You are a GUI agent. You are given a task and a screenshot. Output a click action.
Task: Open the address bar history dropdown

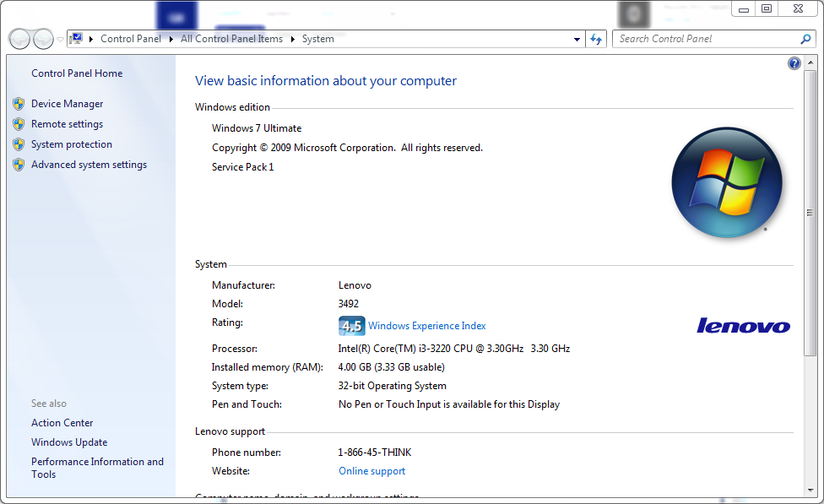577,39
